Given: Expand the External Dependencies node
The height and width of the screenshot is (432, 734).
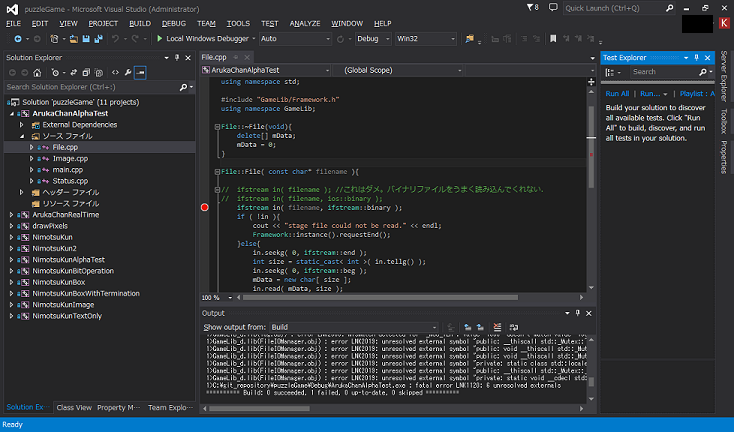Looking at the screenshot, I should (x=21, y=125).
